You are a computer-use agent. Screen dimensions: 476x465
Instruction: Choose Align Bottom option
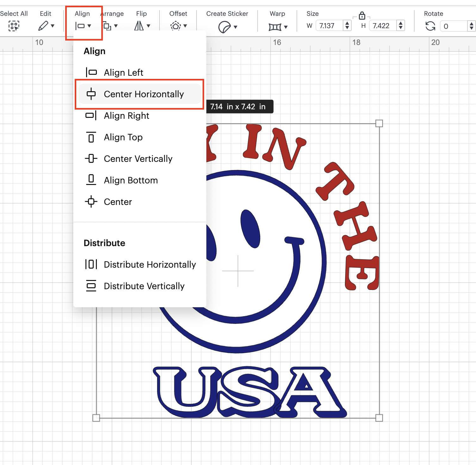click(140, 180)
